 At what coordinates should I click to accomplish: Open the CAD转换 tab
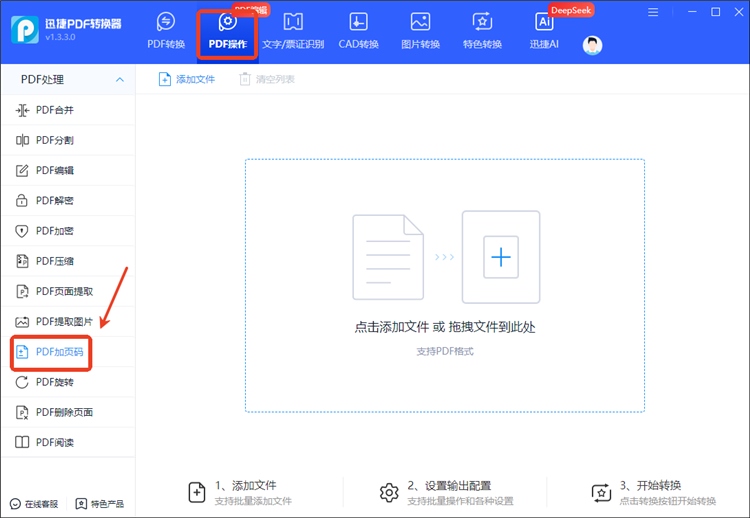(x=358, y=32)
